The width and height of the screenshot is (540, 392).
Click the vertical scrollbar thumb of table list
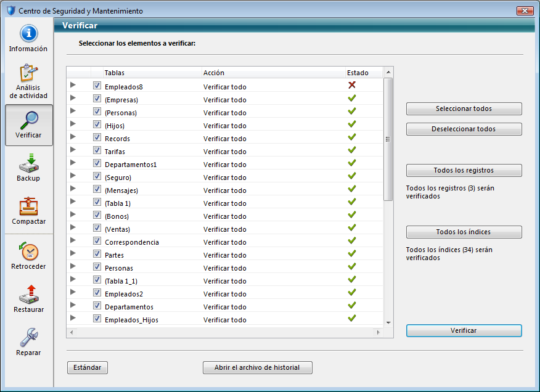pos(388,139)
